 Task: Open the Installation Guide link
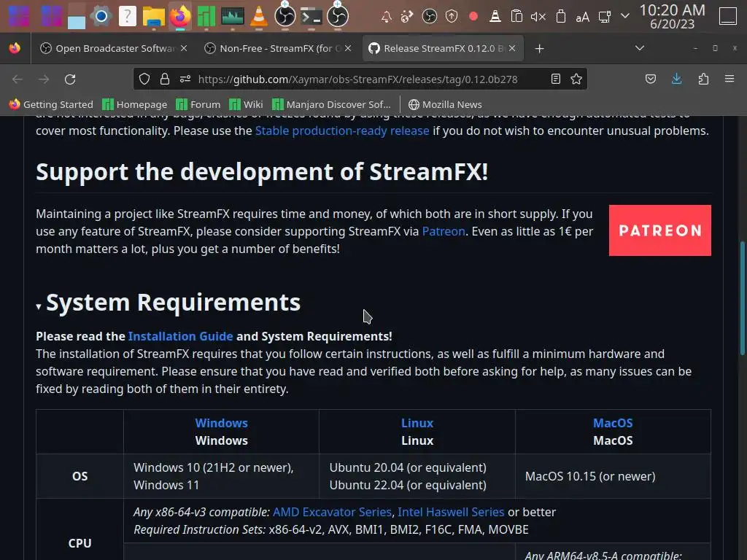[181, 336]
